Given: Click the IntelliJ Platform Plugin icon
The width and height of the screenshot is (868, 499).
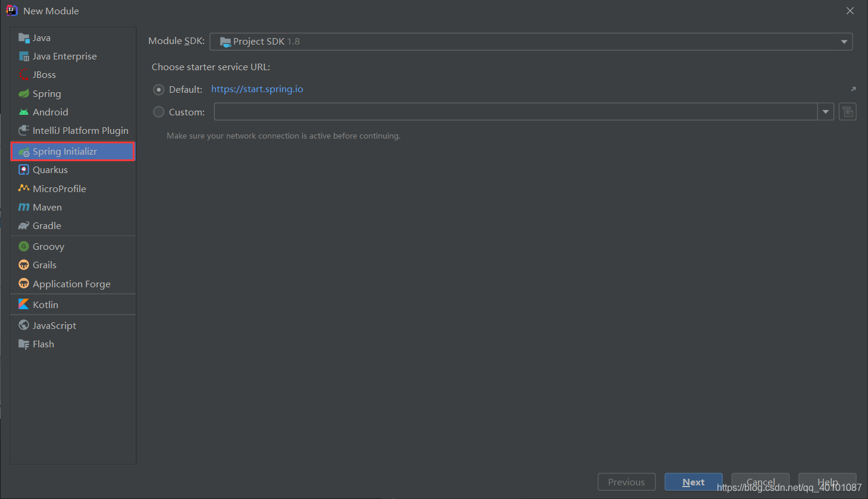Looking at the screenshot, I should [x=24, y=130].
